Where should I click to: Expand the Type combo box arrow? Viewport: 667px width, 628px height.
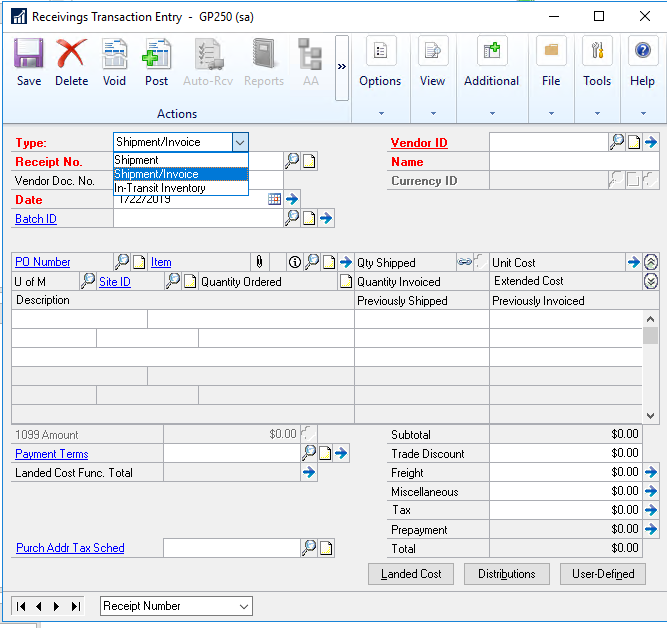coord(239,142)
